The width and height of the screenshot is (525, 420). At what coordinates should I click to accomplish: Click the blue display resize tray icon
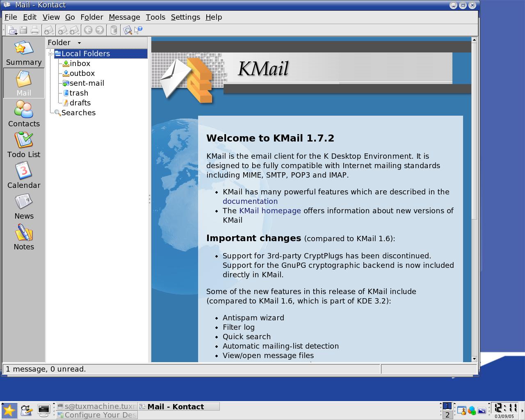(482, 410)
